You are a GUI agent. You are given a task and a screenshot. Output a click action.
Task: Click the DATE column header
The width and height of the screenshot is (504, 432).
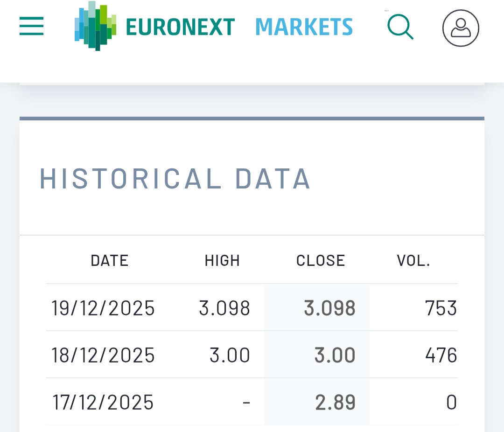tap(109, 260)
